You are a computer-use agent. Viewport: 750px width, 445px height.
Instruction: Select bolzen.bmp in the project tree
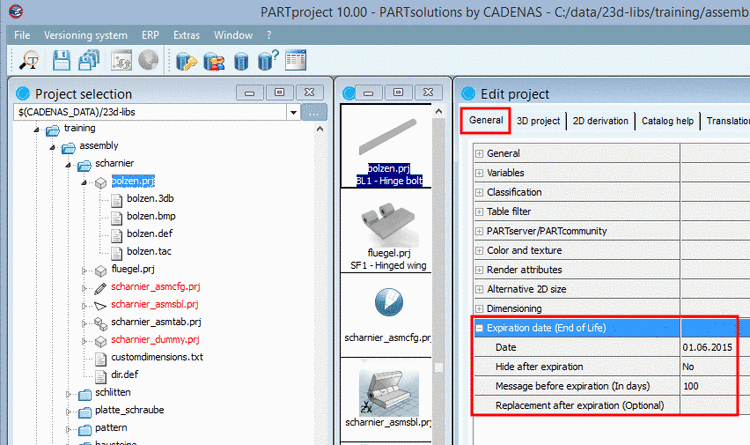click(151, 216)
